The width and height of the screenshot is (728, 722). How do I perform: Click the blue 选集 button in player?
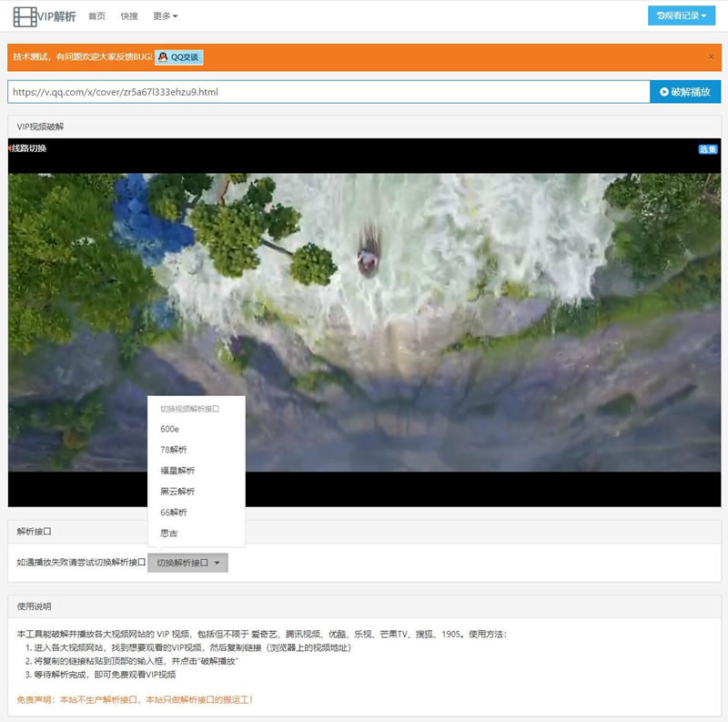click(x=706, y=148)
